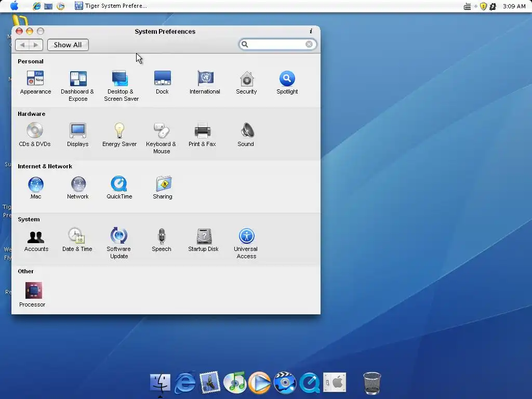Open Mail stamp icon in dock
Image resolution: width=532 pixels, height=399 pixels.
coord(210,382)
